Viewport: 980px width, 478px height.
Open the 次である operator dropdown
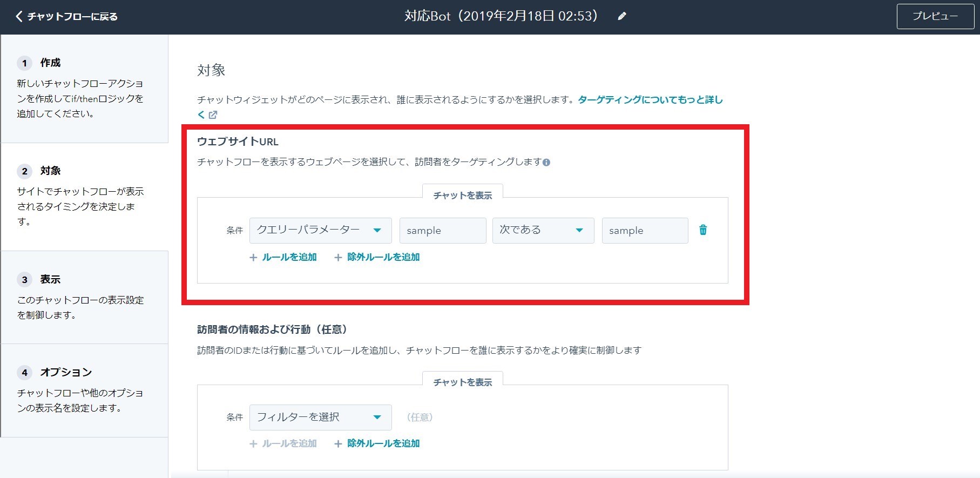point(543,231)
